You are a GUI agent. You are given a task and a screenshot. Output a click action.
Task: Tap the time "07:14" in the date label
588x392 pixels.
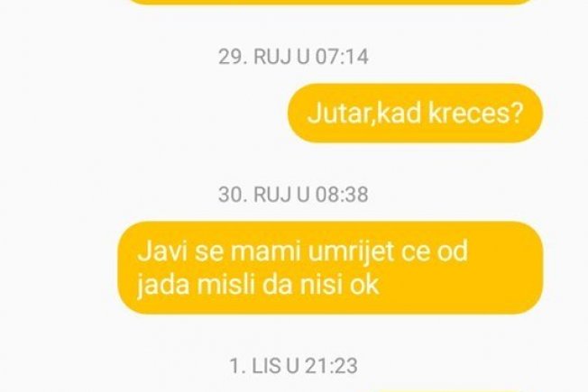[342, 57]
